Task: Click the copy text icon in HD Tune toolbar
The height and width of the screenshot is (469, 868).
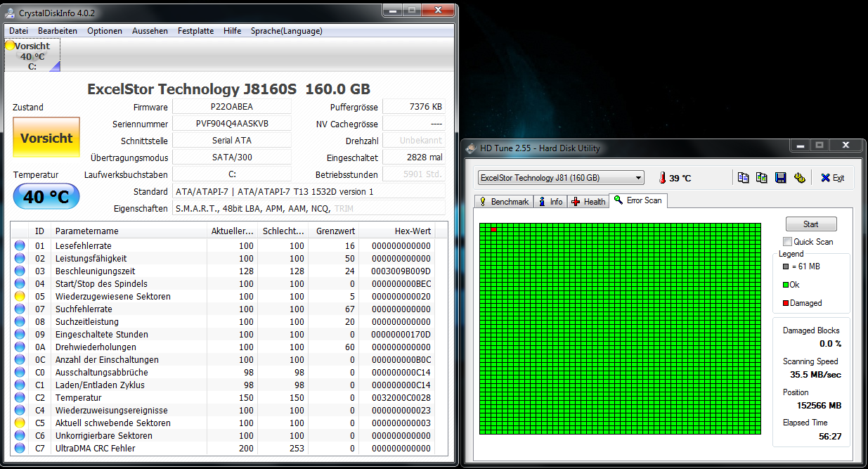Action: click(744, 178)
